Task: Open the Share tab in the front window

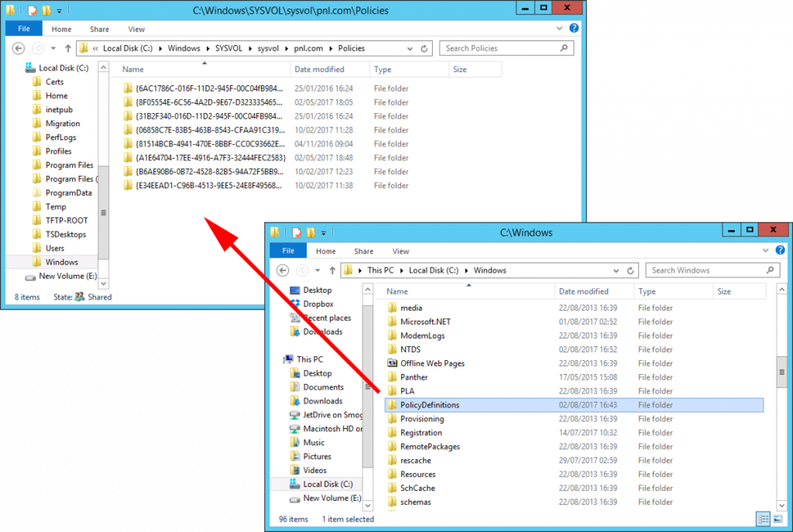Action: 362,250
